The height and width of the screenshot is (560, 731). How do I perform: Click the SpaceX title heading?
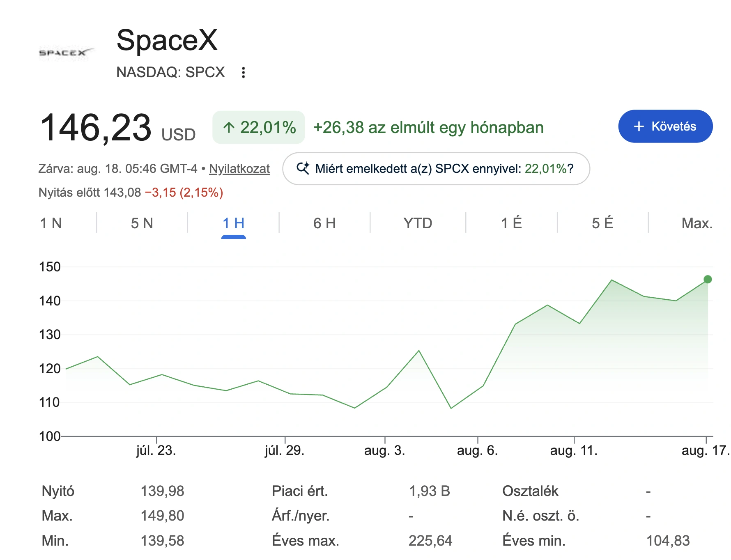(167, 40)
